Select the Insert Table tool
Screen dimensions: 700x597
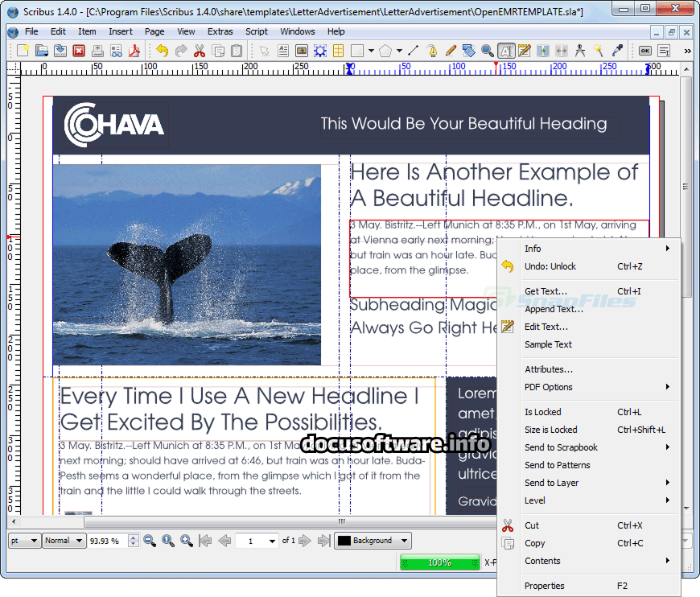(x=339, y=51)
